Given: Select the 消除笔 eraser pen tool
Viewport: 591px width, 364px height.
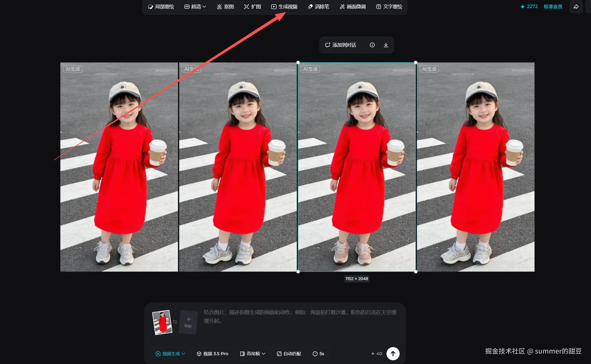Looking at the screenshot, I should 318,7.
